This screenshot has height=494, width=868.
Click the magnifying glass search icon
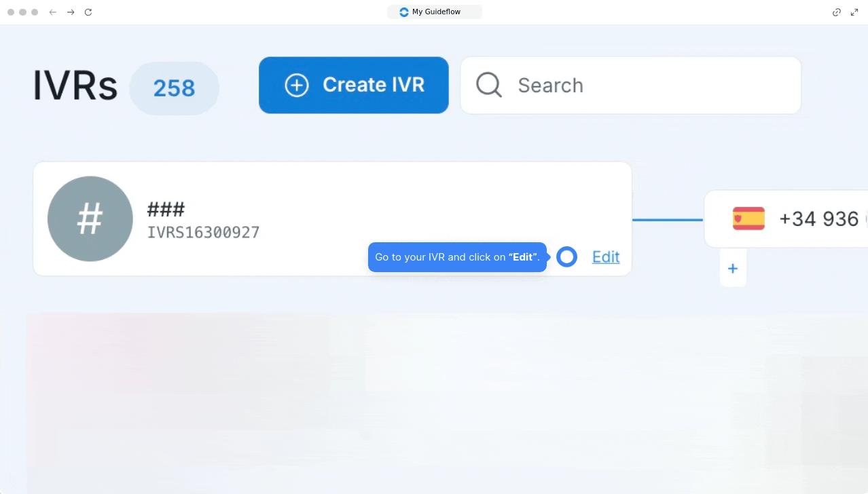click(x=488, y=85)
